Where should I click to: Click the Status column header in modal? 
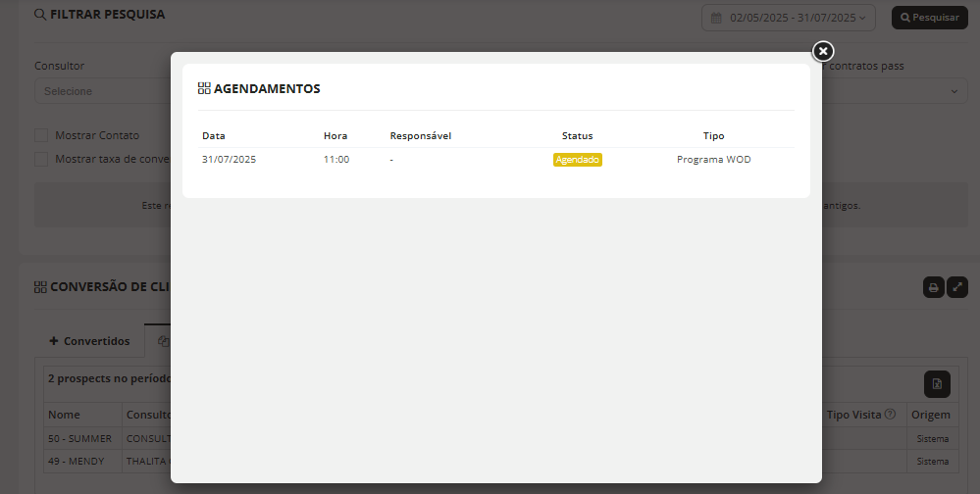[578, 135]
